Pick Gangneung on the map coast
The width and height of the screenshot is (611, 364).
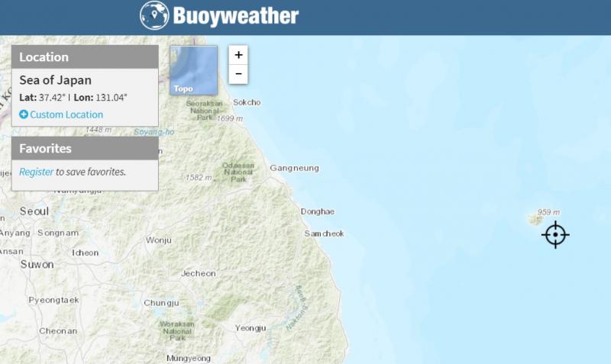click(x=295, y=168)
